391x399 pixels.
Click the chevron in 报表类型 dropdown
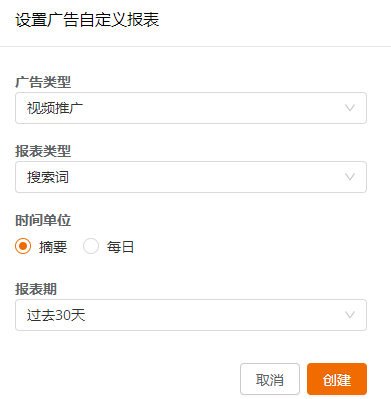click(350, 177)
